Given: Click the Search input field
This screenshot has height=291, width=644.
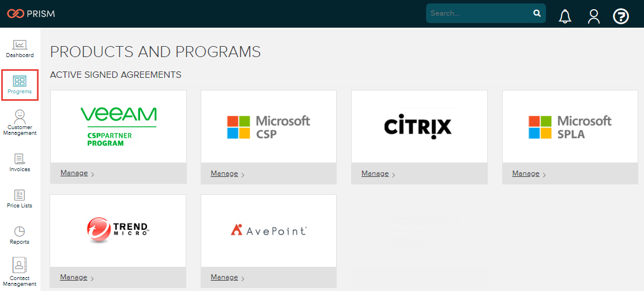Looking at the screenshot, I should [486, 13].
